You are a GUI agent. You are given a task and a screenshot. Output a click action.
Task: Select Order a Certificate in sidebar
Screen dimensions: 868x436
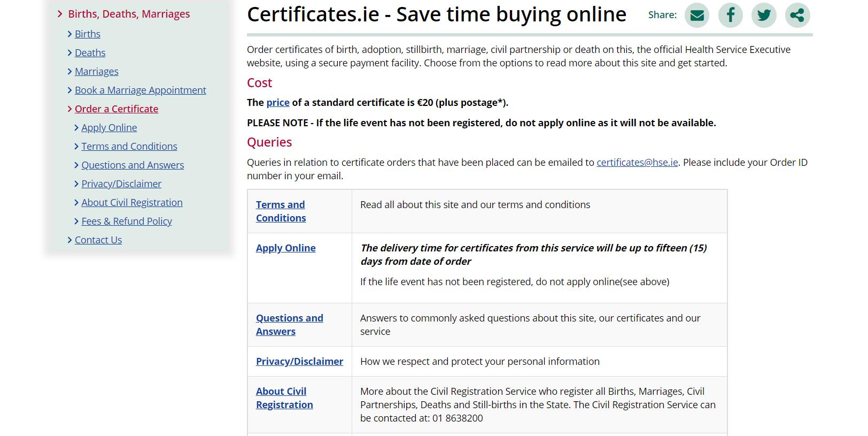pyautogui.click(x=117, y=109)
